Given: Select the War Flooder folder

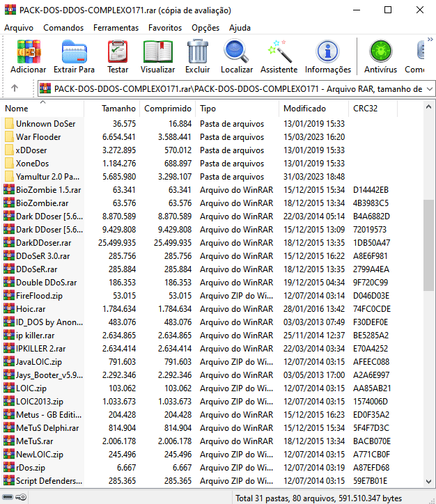Looking at the screenshot, I should point(38,137).
